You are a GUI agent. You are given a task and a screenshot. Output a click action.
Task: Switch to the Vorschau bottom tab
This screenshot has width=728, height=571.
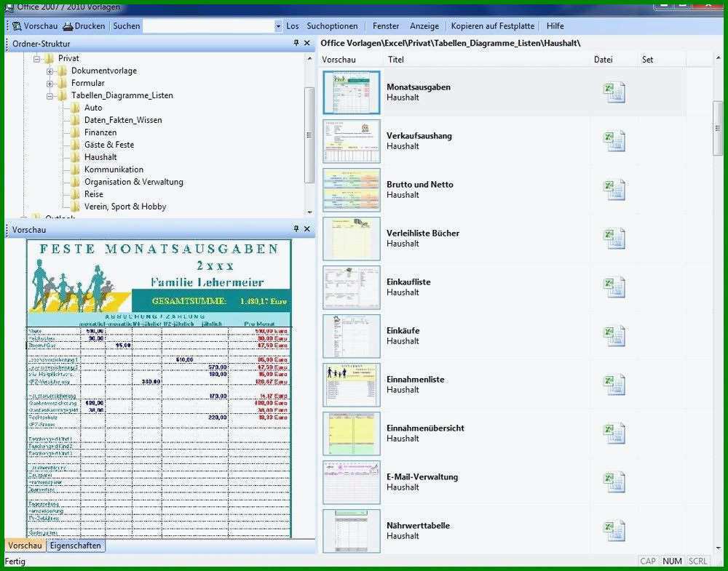tap(25, 546)
